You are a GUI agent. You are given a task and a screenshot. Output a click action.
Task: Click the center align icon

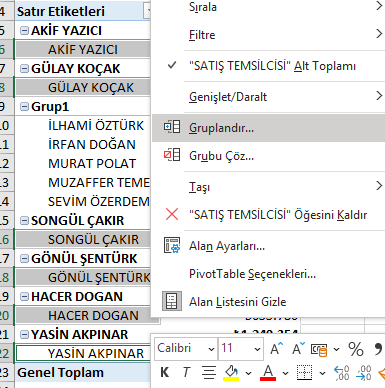pyautogui.click(x=209, y=372)
